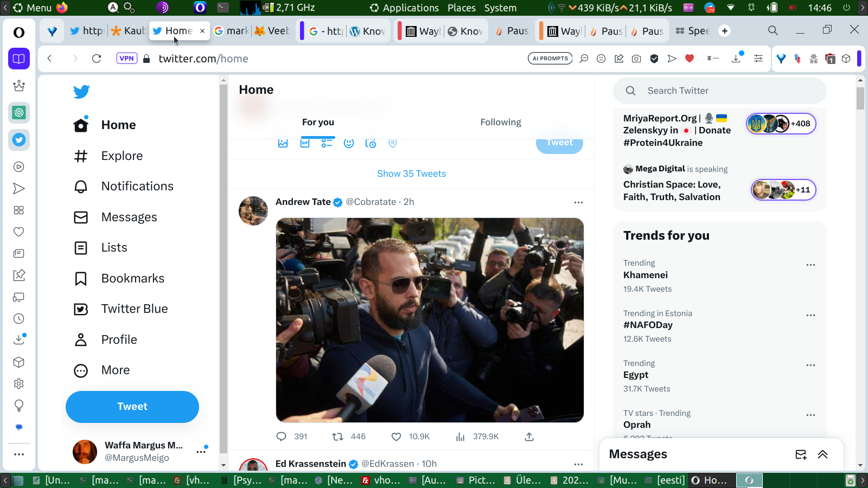The height and width of the screenshot is (488, 868).
Task: Open options for the Oprah trend
Action: point(810,415)
